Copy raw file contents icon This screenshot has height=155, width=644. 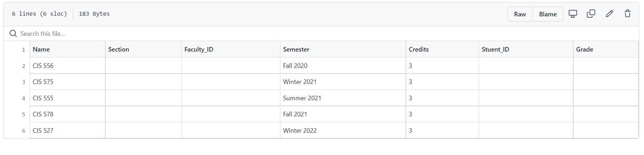click(x=591, y=14)
